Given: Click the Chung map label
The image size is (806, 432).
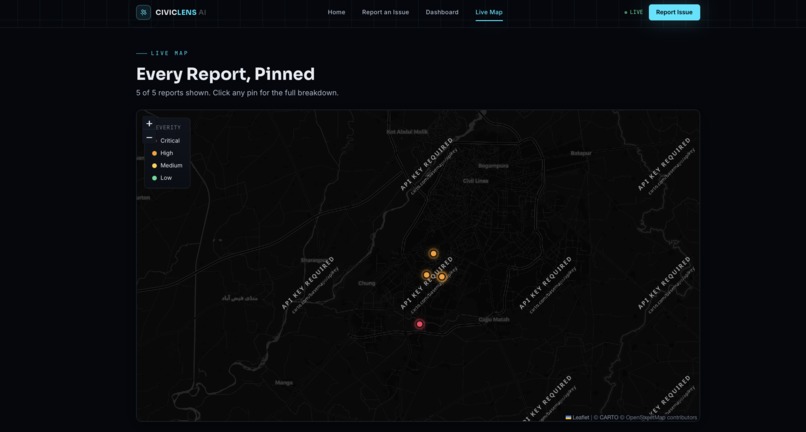Looking at the screenshot, I should click(x=367, y=283).
